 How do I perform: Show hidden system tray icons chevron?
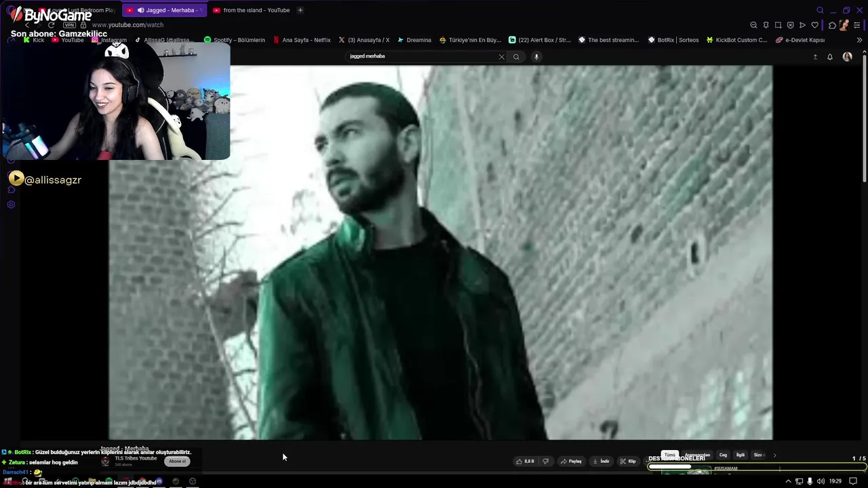tap(788, 481)
